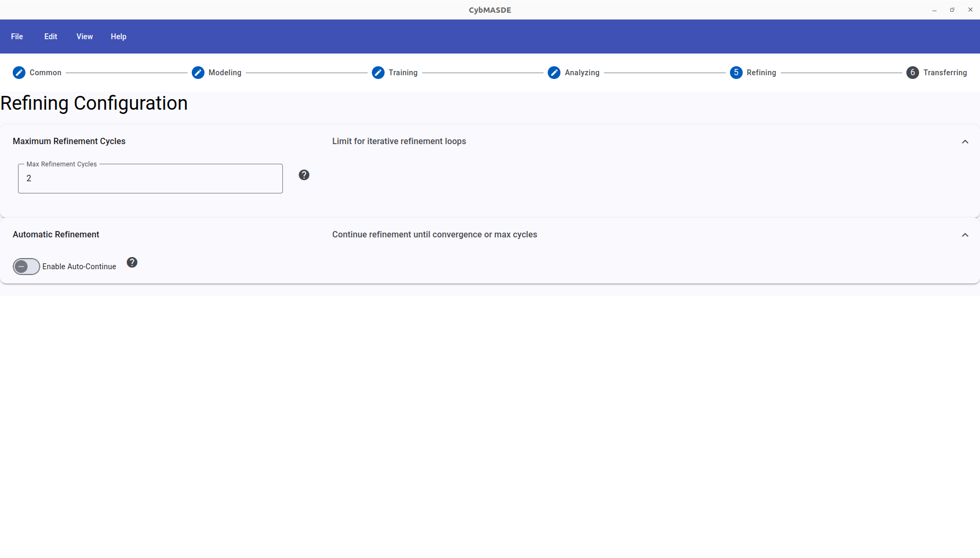Click the Maximum Refinement Cycles header title
Screen dimensions: 980x558
click(69, 141)
